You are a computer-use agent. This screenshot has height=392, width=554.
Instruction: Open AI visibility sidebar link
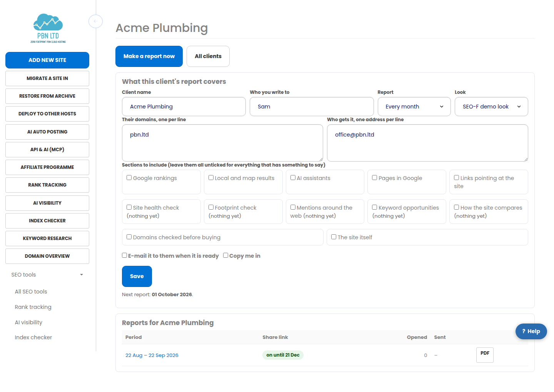pyautogui.click(x=28, y=322)
